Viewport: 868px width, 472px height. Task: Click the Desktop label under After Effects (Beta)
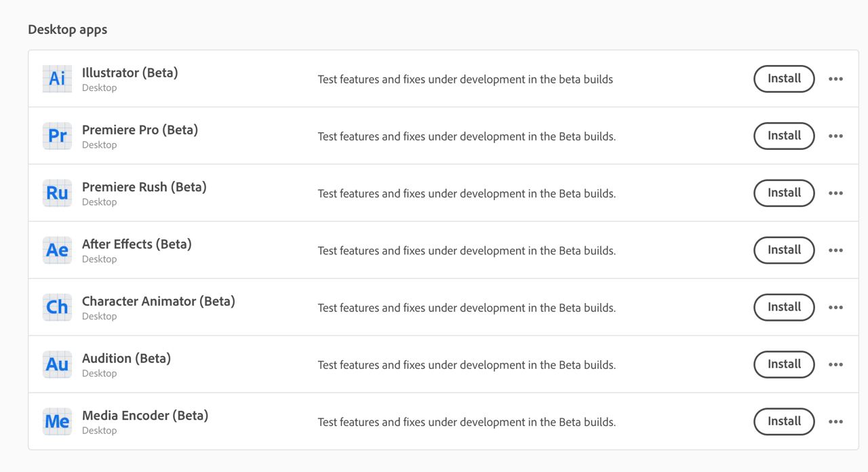pos(99,259)
